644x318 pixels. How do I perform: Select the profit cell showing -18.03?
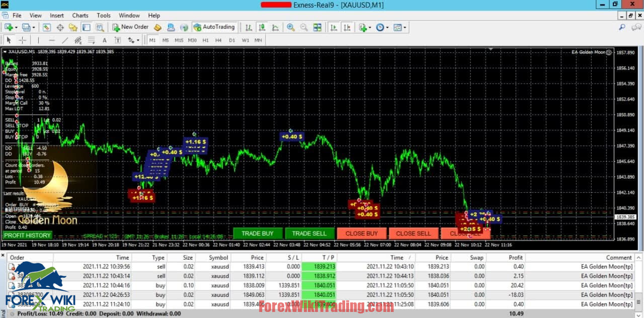pos(505,295)
